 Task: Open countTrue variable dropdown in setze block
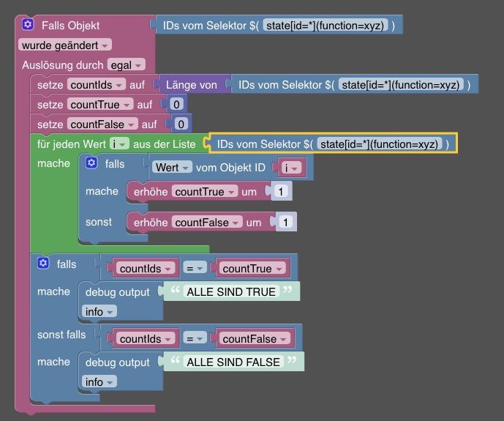point(100,105)
